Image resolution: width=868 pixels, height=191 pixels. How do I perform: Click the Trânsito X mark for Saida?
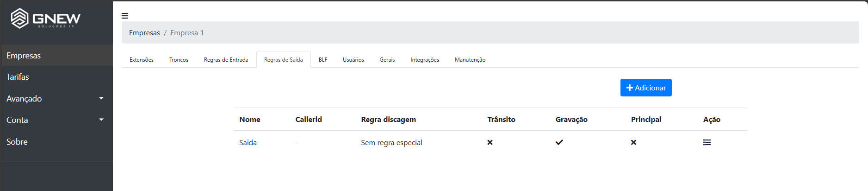pos(490,142)
